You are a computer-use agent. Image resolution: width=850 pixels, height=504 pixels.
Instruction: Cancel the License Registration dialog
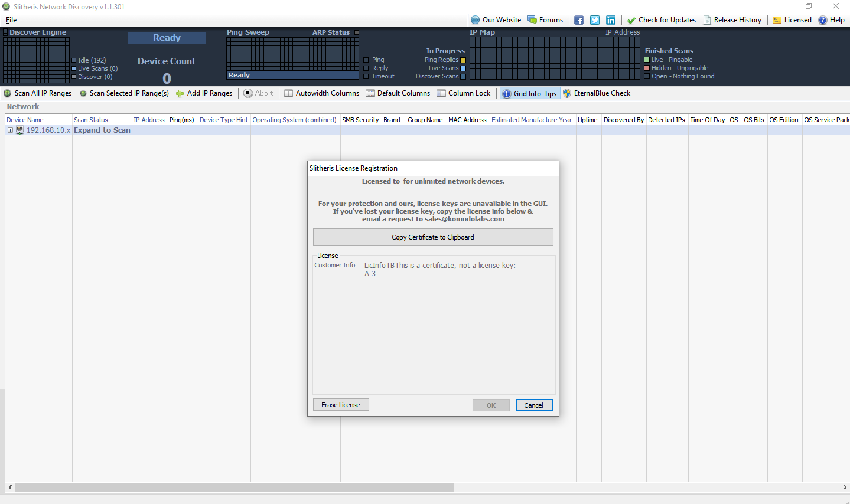[x=534, y=405]
